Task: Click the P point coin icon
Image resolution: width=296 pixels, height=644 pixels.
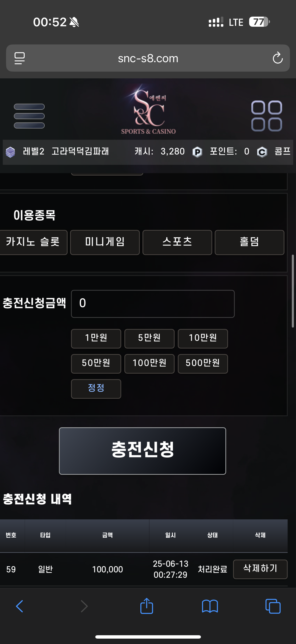Action: click(197, 152)
